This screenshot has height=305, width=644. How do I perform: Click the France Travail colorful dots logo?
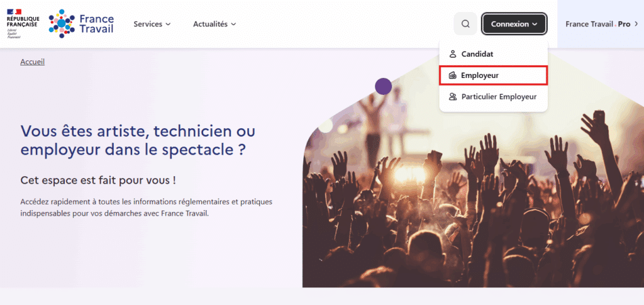coord(62,23)
